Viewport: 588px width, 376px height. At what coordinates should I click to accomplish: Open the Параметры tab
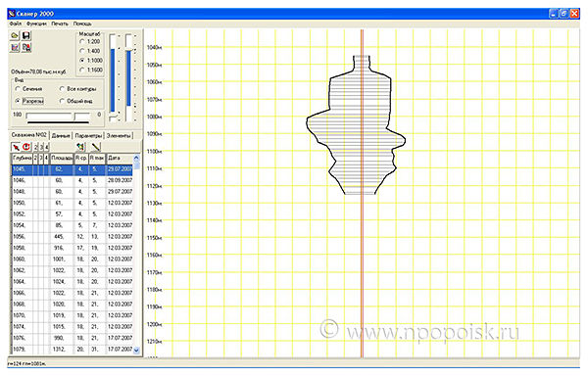click(88, 135)
